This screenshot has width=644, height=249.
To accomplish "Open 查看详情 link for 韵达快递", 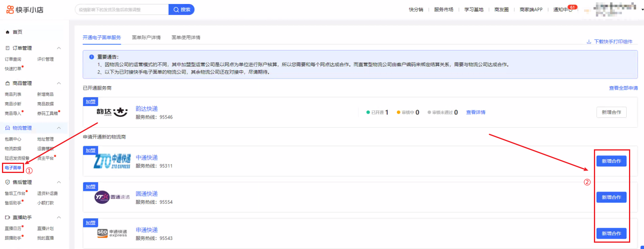I will point(476,112).
